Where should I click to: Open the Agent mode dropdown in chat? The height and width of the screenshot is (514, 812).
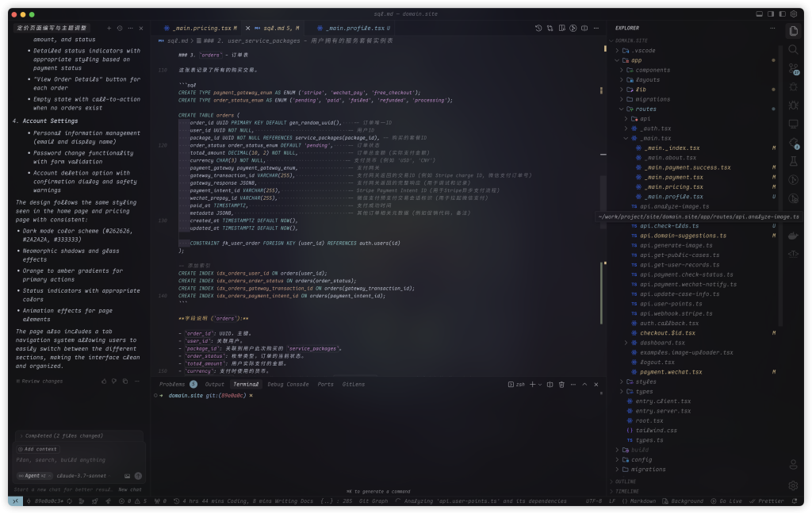35,476
